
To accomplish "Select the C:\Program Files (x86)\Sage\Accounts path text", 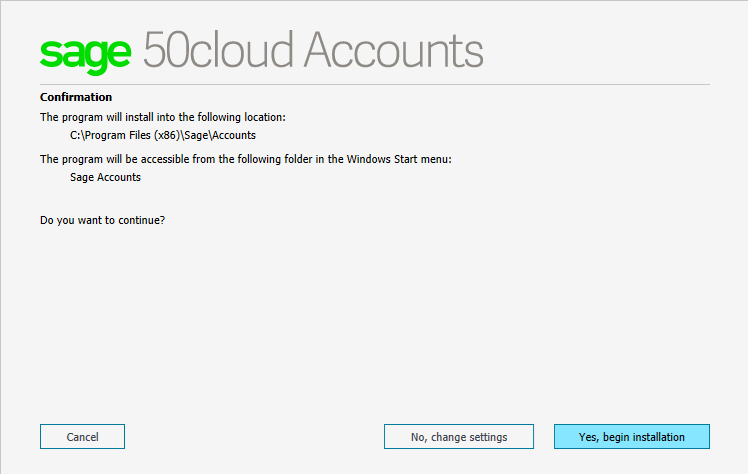I will click(163, 135).
